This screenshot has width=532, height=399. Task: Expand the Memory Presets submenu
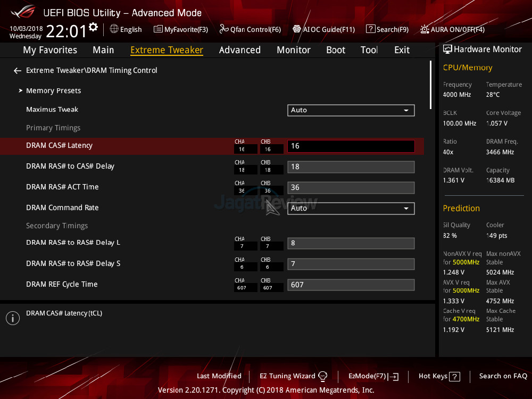coord(53,91)
